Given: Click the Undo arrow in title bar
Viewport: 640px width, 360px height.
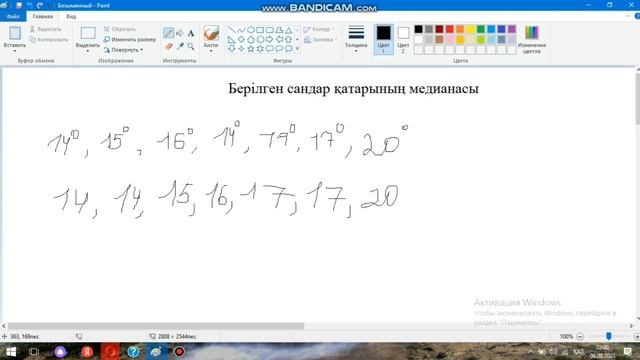Looking at the screenshot, I should tap(29, 5).
